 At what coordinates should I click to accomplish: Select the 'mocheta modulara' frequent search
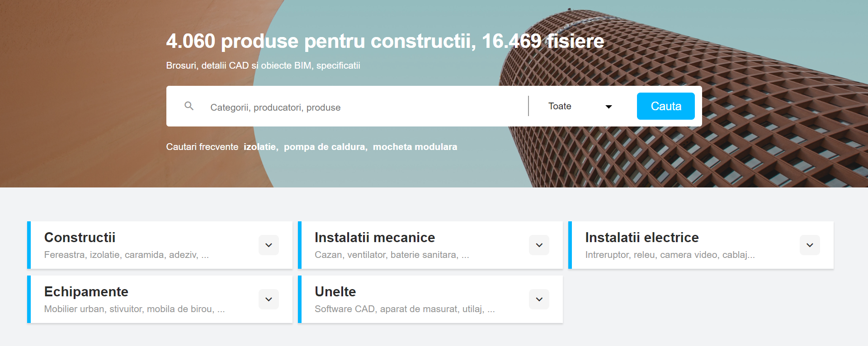click(415, 147)
